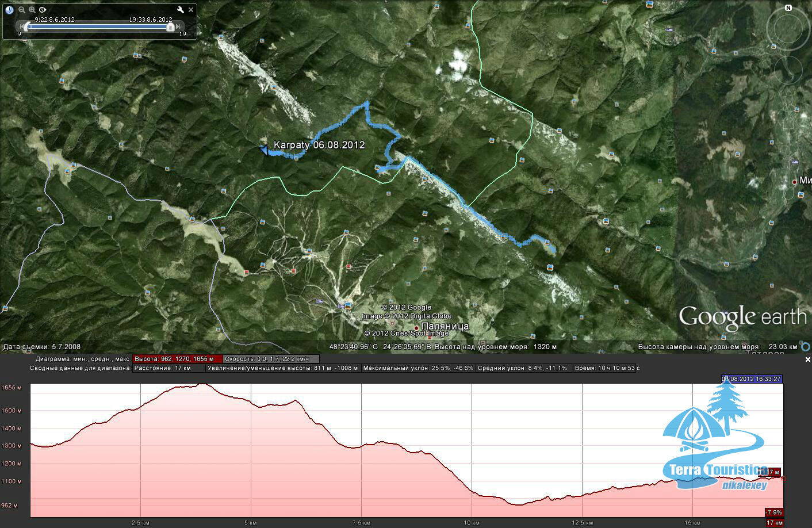Viewport: 812px width, 528px height.
Task: Click the N north compass button
Action: tap(788, 8)
